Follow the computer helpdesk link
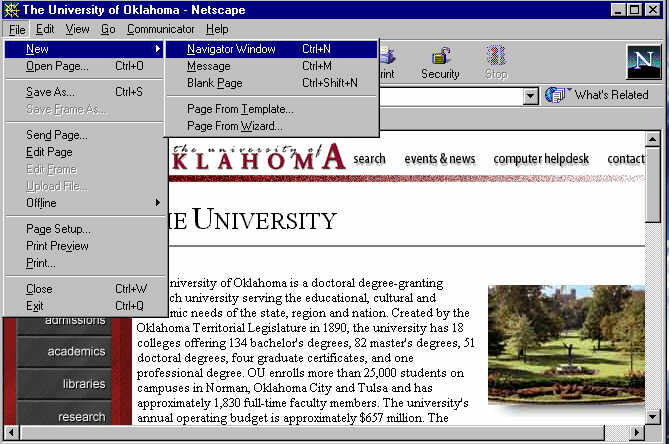 [x=541, y=159]
